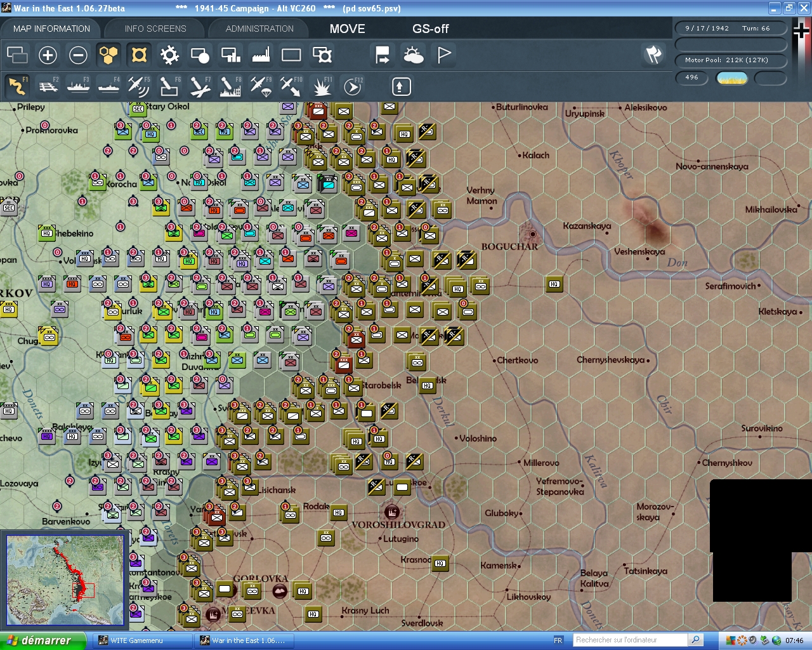Zoom out using the minus icon
Viewport: 812px width, 650px height.
coord(78,55)
